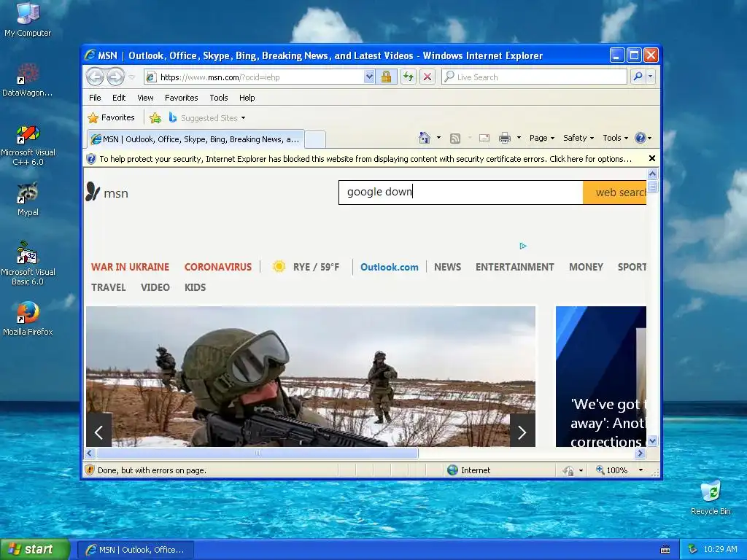The width and height of the screenshot is (747, 560).
Task: Click the previous slide arrow on carousel
Action: click(x=99, y=432)
